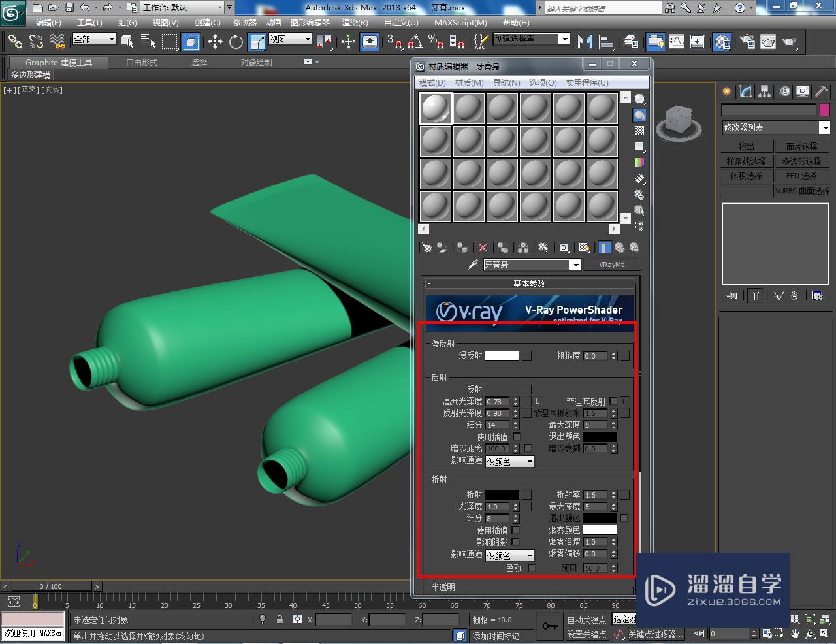Click Assign Material to Selection icon
Viewport: 836px width, 644px height.
pos(462,248)
